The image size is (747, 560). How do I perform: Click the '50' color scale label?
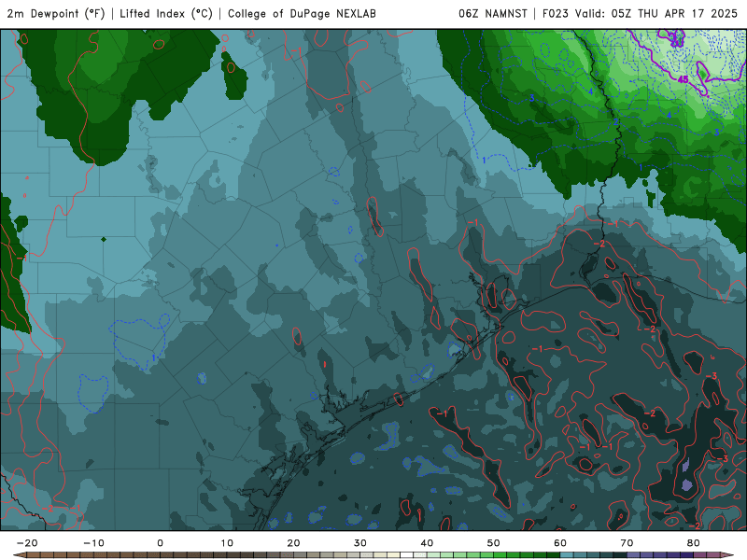494,543
